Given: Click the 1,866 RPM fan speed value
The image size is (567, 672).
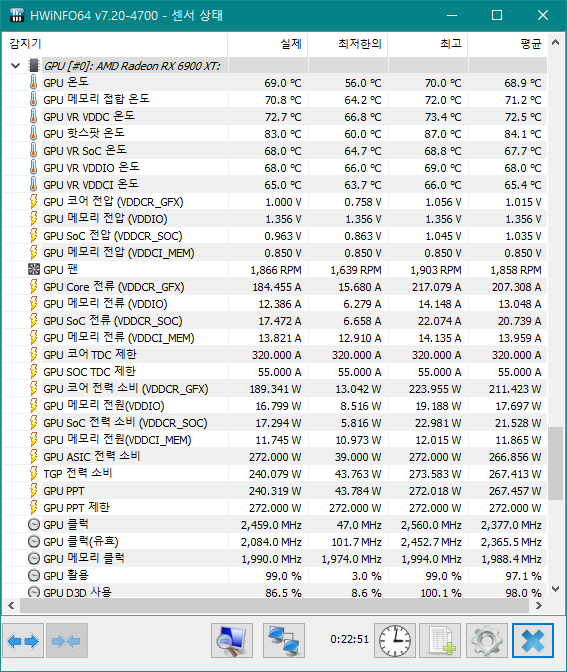Looking at the screenshot, I should pyautogui.click(x=276, y=270).
